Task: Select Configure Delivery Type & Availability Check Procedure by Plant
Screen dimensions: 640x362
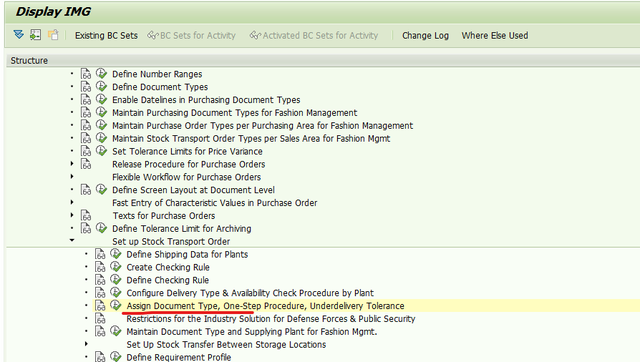Action: pyautogui.click(x=250, y=293)
